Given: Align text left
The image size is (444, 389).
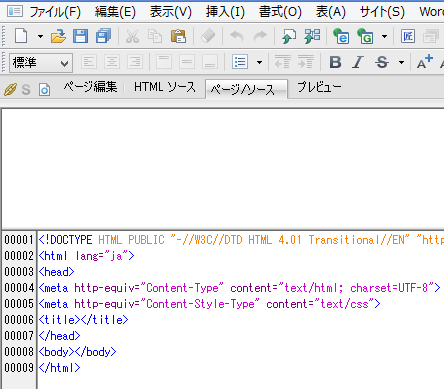Looking at the screenshot, I should (89, 62).
